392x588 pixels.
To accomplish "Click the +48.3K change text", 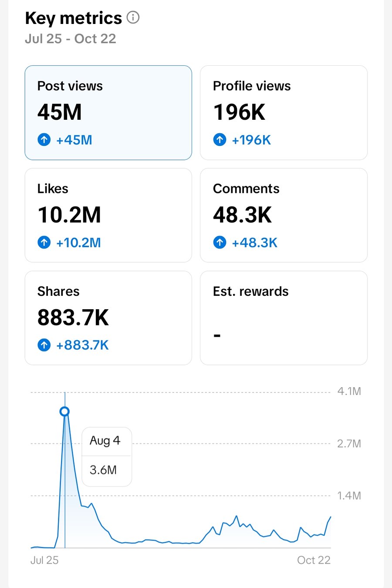I will 254,242.
